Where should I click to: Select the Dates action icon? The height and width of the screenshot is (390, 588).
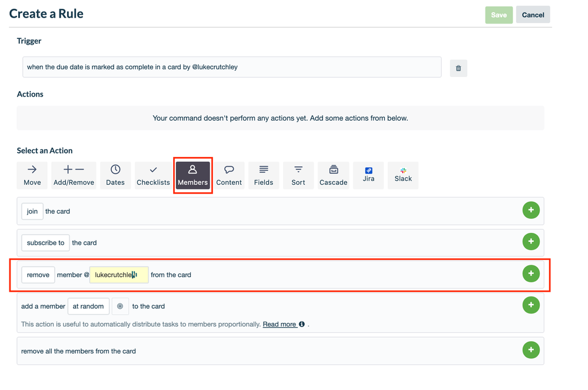(115, 175)
